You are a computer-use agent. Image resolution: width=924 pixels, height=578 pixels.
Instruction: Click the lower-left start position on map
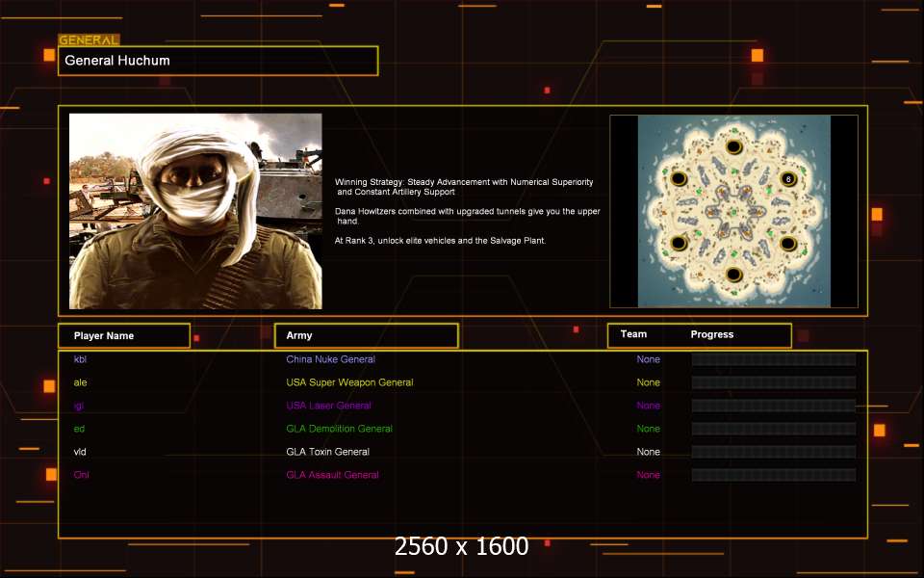679,244
